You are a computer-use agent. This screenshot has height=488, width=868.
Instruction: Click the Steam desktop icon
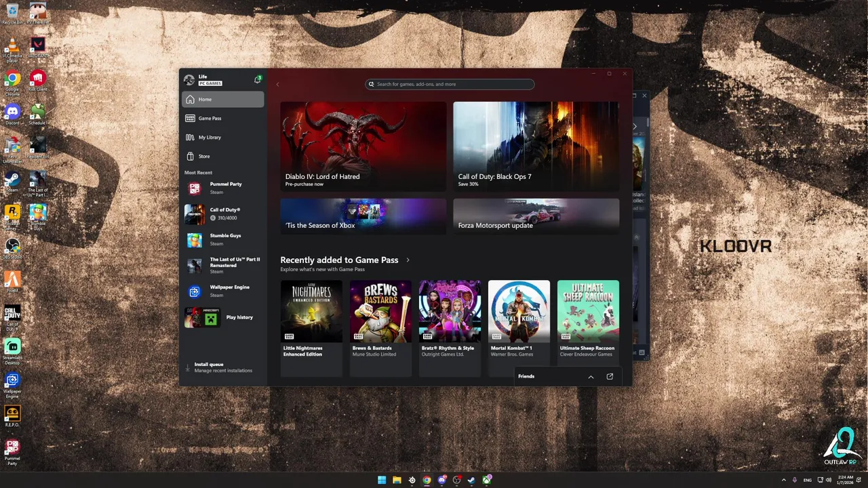12,182
